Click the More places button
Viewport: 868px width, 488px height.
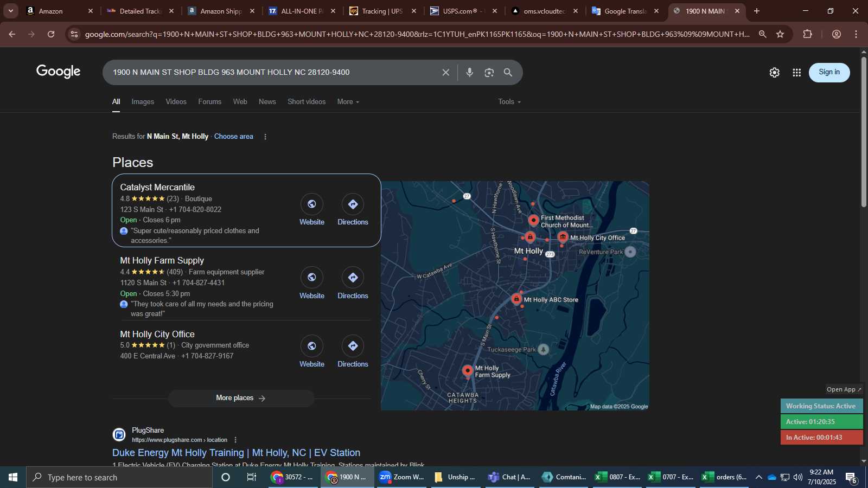[241, 398]
